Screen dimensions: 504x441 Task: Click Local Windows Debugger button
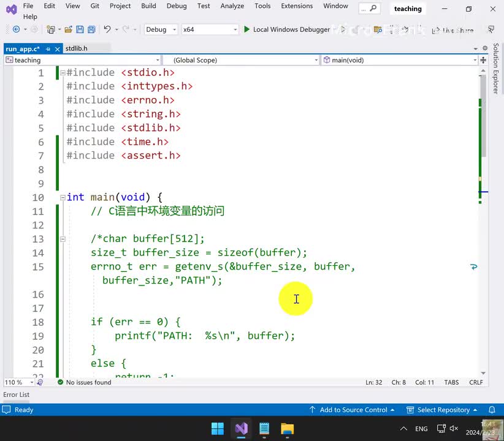pyautogui.click(x=287, y=29)
